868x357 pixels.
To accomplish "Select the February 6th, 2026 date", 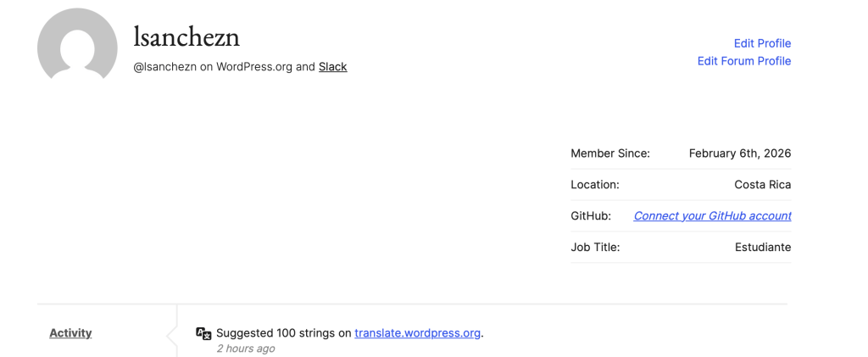I will point(739,153).
